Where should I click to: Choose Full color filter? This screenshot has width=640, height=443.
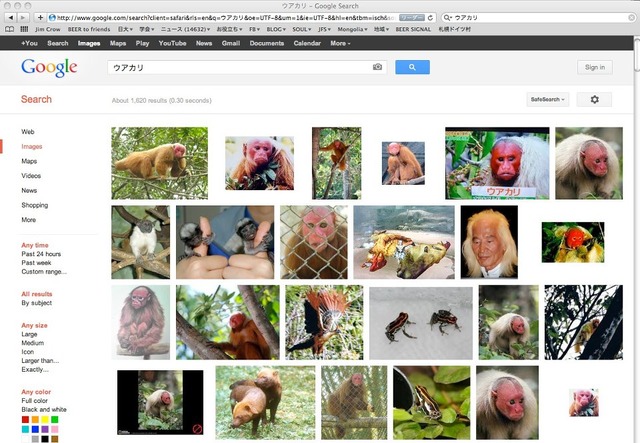[x=35, y=401]
